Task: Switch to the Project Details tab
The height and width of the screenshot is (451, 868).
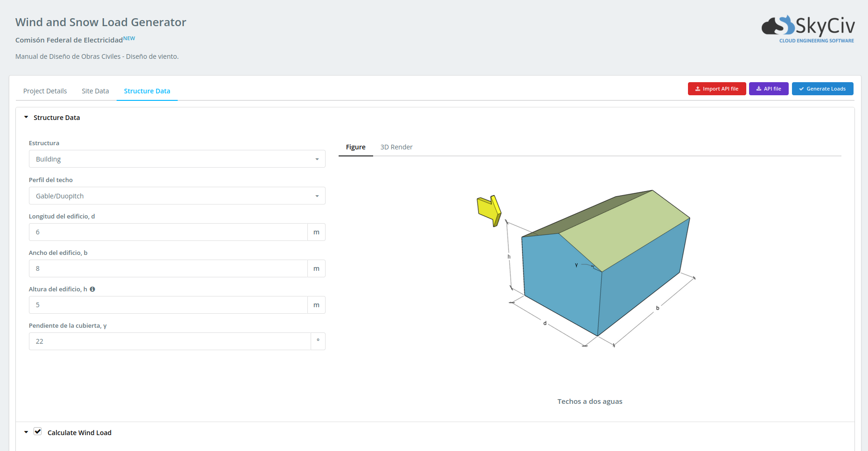Action: click(x=45, y=91)
